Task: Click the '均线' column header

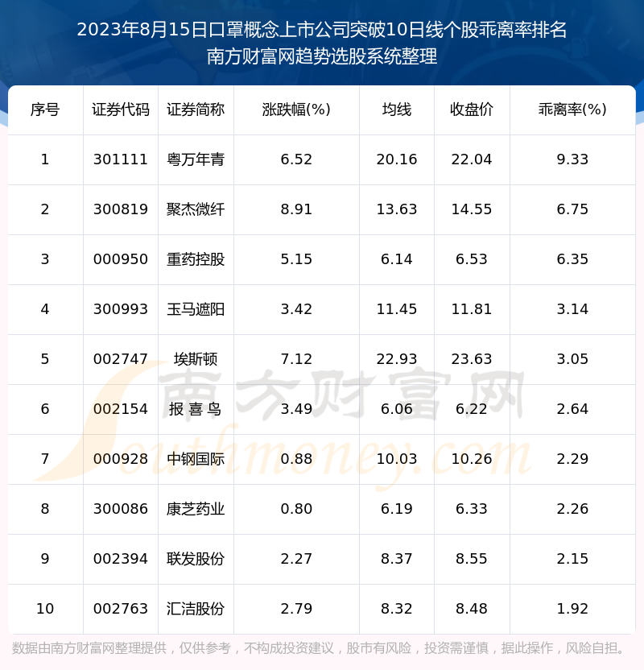Action: [397, 110]
